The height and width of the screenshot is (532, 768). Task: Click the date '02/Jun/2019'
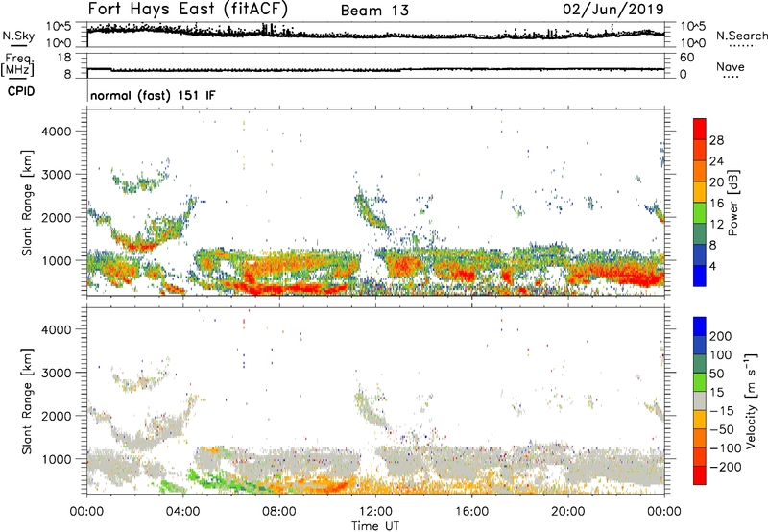613,10
